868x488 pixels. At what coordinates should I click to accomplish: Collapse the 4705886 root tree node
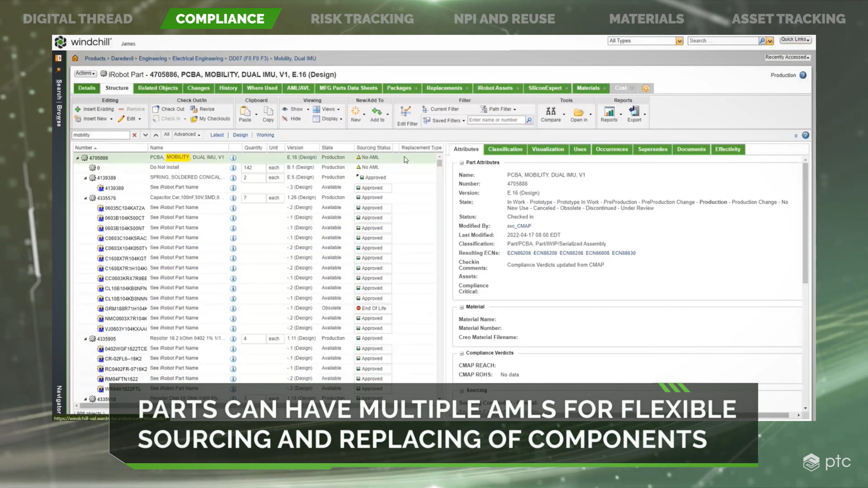[x=78, y=158]
